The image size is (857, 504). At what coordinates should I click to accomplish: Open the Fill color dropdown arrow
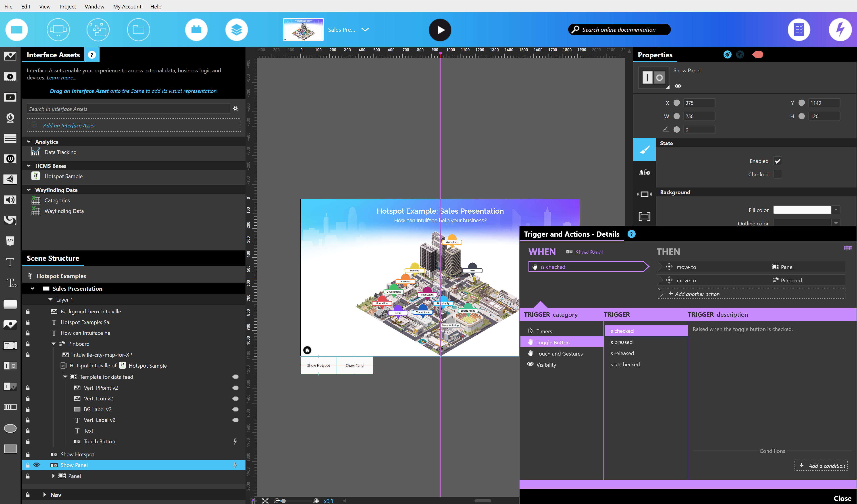pyautogui.click(x=836, y=210)
